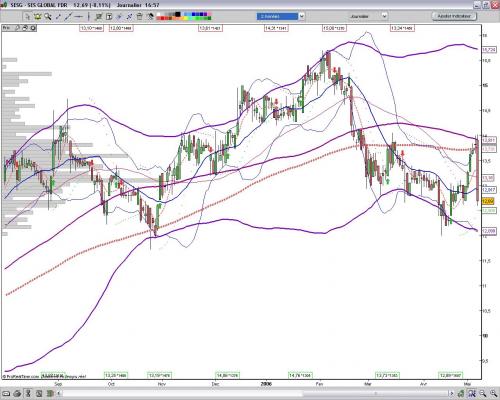This screenshot has width=500, height=400.
Task: Click the Prix panel label
Action: [7, 28]
